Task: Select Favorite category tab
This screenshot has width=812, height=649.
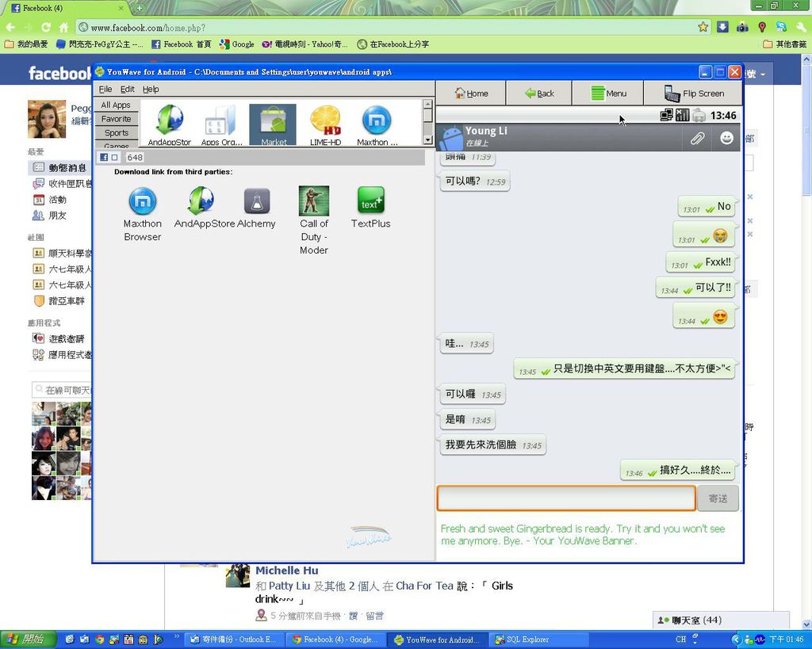Action: click(x=116, y=119)
